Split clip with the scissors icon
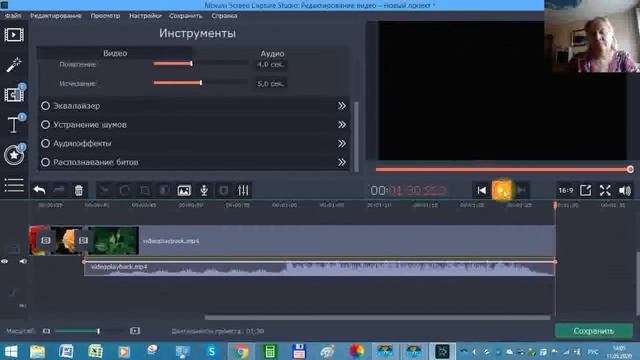Screen dimensions: 640x360 (x=104, y=190)
